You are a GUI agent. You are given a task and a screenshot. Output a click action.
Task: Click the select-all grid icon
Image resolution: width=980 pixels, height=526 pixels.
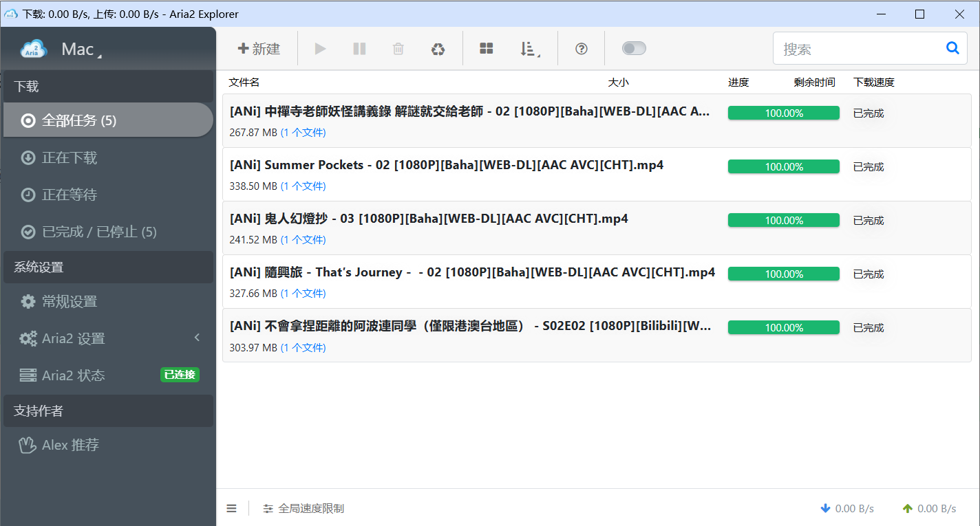(x=487, y=49)
